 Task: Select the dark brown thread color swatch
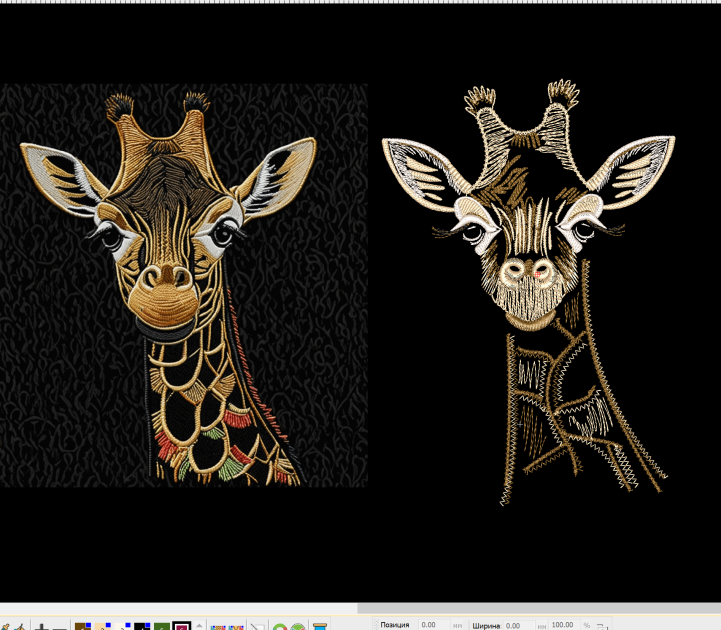(x=83, y=626)
